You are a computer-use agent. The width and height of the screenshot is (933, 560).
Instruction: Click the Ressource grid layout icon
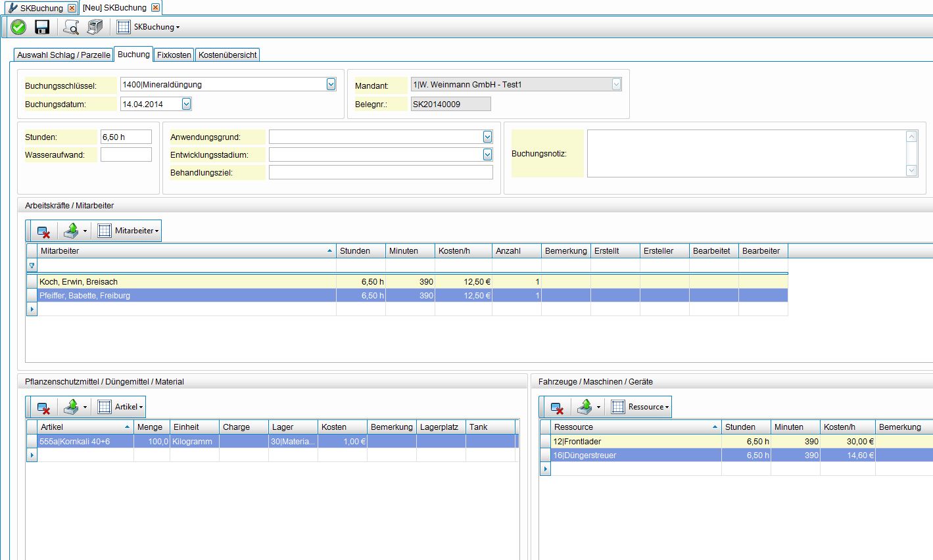click(618, 407)
